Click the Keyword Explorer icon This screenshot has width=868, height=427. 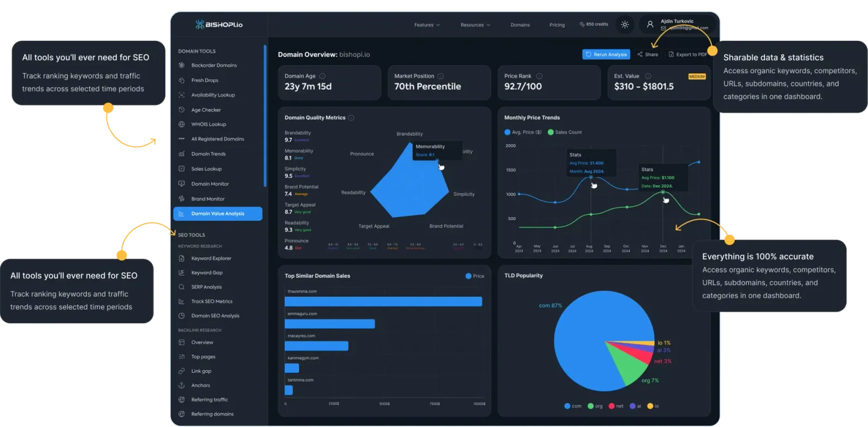(x=182, y=258)
